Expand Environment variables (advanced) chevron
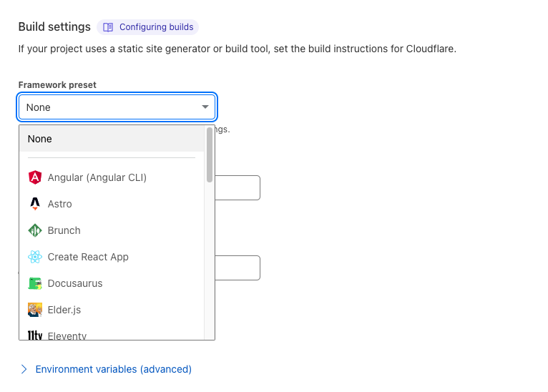548x392 pixels. coord(24,369)
